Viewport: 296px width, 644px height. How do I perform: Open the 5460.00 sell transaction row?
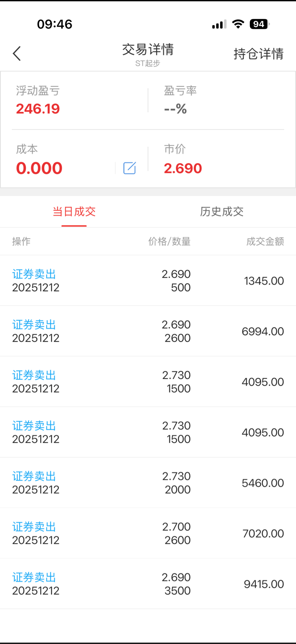click(148, 483)
